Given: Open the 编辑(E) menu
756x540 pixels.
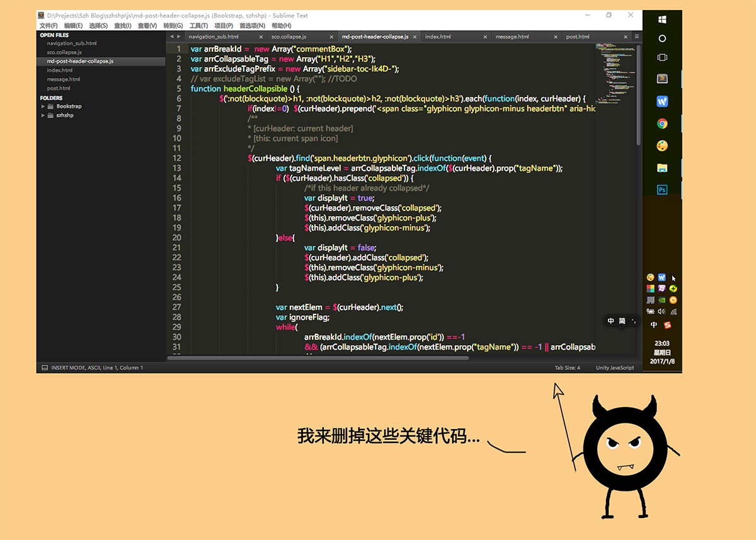Looking at the screenshot, I should 73,26.
